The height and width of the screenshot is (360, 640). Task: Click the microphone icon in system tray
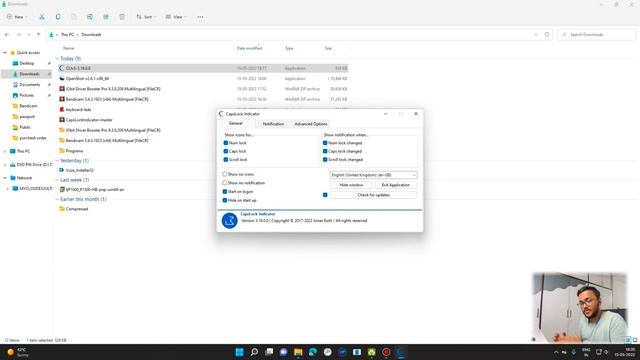pyautogui.click(x=573, y=352)
